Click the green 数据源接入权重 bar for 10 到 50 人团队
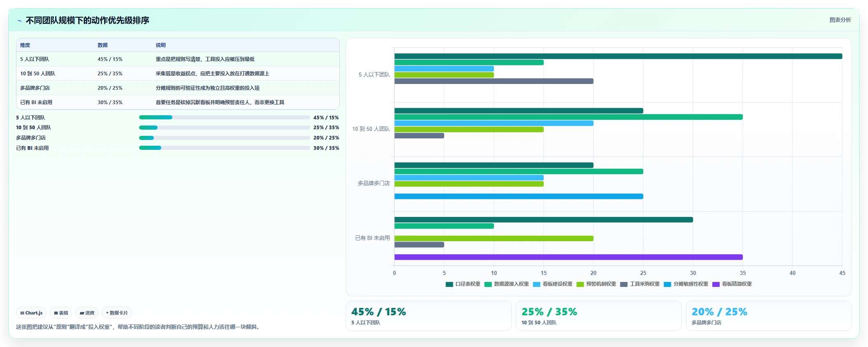Image resolution: width=868 pixels, height=347 pixels. pyautogui.click(x=569, y=117)
